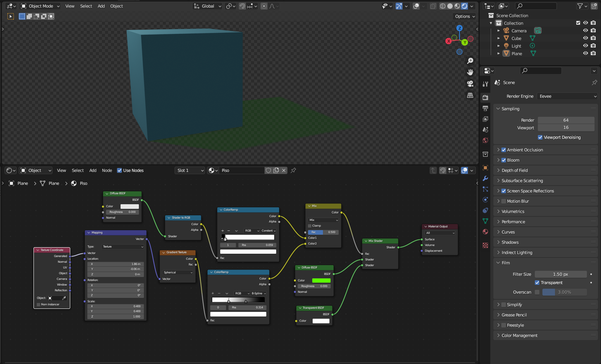Screen dimensions: 601x364
Task: Click the green Diffuse BSDF color swatch
Action: pyautogui.click(x=321, y=280)
